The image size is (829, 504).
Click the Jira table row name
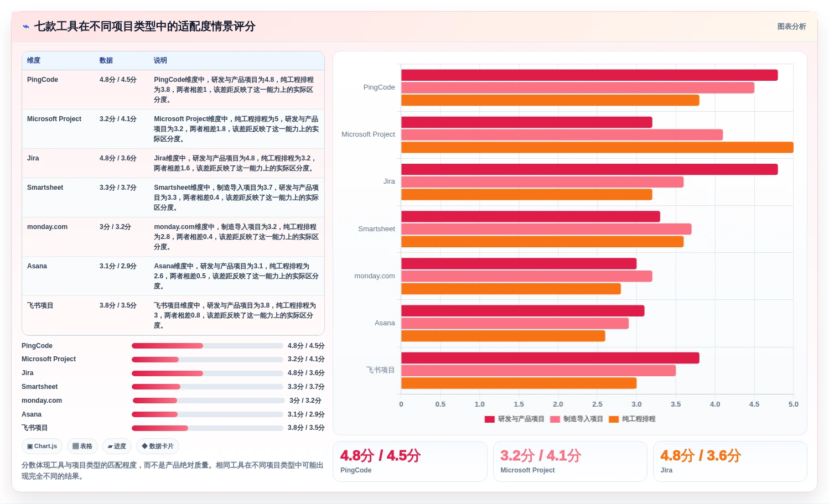click(x=33, y=158)
